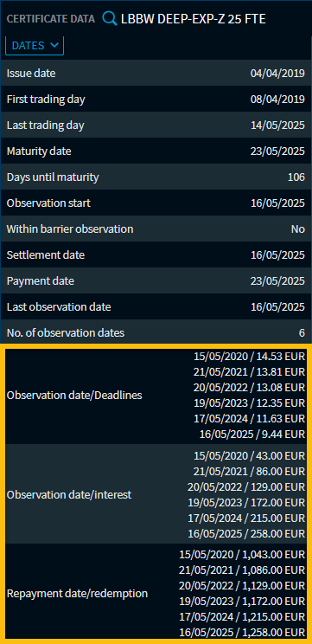Select the Issue date label
Viewport: 312px width, 644px height.
pos(31,74)
